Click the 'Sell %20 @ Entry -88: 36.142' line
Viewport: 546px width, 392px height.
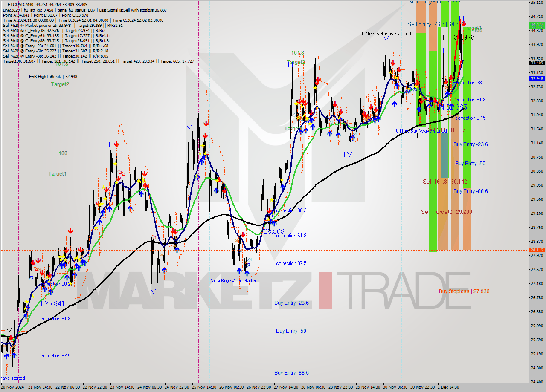[55, 56]
